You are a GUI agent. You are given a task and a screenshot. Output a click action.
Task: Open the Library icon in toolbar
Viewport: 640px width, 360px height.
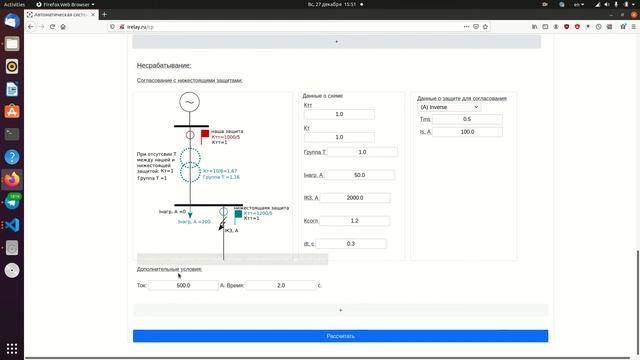(x=534, y=27)
